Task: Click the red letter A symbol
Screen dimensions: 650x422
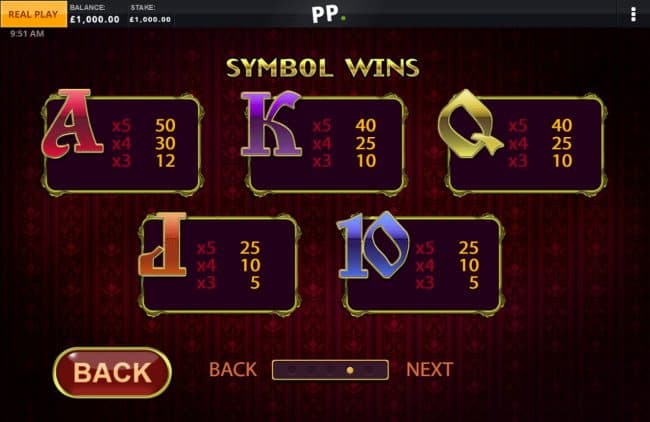Action: [x=73, y=123]
